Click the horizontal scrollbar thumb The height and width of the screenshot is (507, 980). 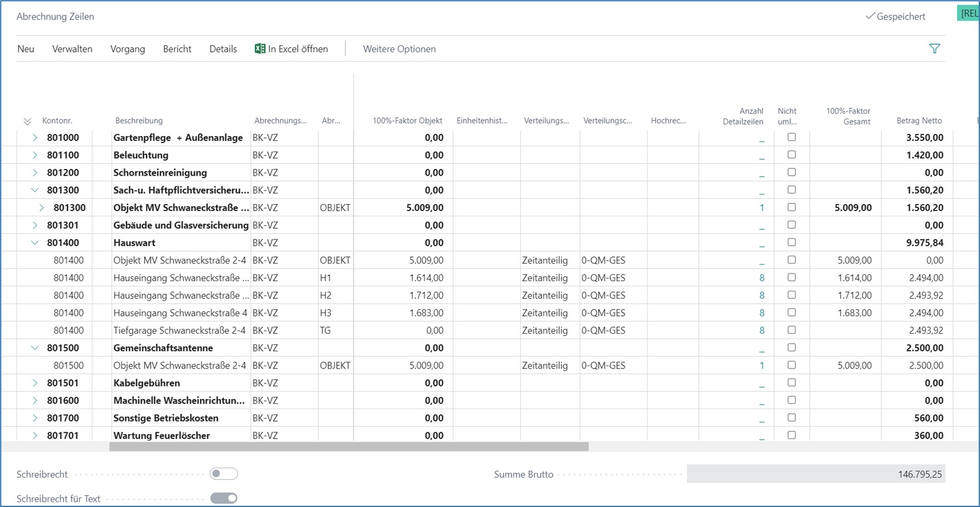[x=349, y=447]
